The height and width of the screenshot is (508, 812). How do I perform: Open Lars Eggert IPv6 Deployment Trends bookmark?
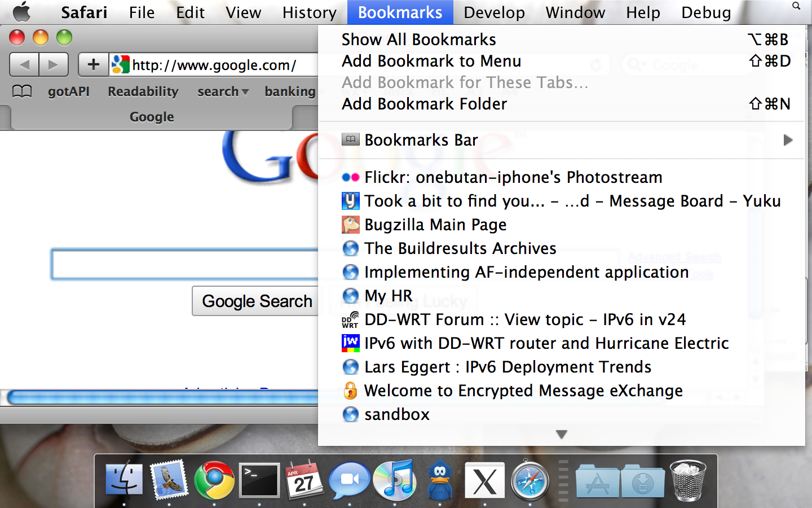(x=562, y=367)
